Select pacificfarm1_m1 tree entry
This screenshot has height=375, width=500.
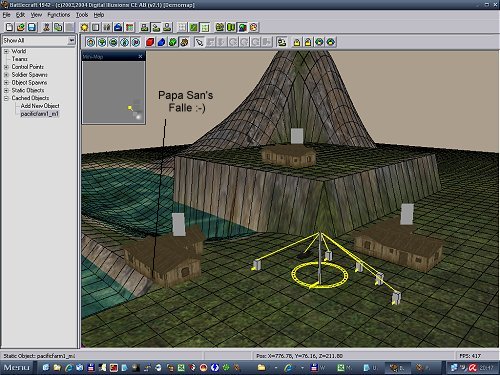point(40,114)
